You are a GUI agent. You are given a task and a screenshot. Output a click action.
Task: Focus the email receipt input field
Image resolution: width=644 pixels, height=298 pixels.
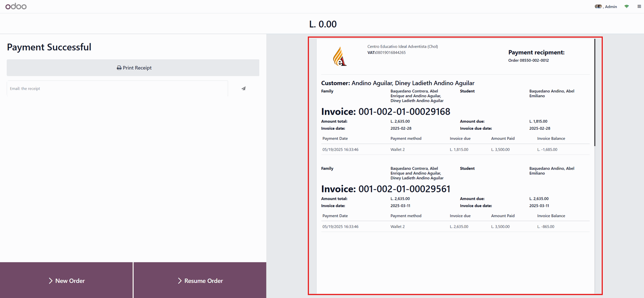click(x=117, y=88)
